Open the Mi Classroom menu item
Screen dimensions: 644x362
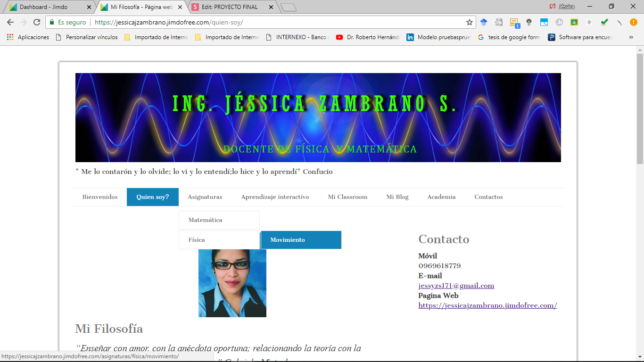coord(347,197)
